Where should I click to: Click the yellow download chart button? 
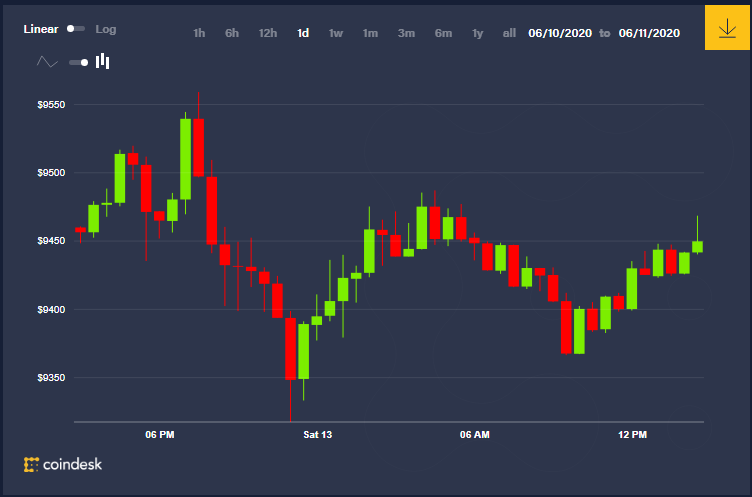(727, 27)
